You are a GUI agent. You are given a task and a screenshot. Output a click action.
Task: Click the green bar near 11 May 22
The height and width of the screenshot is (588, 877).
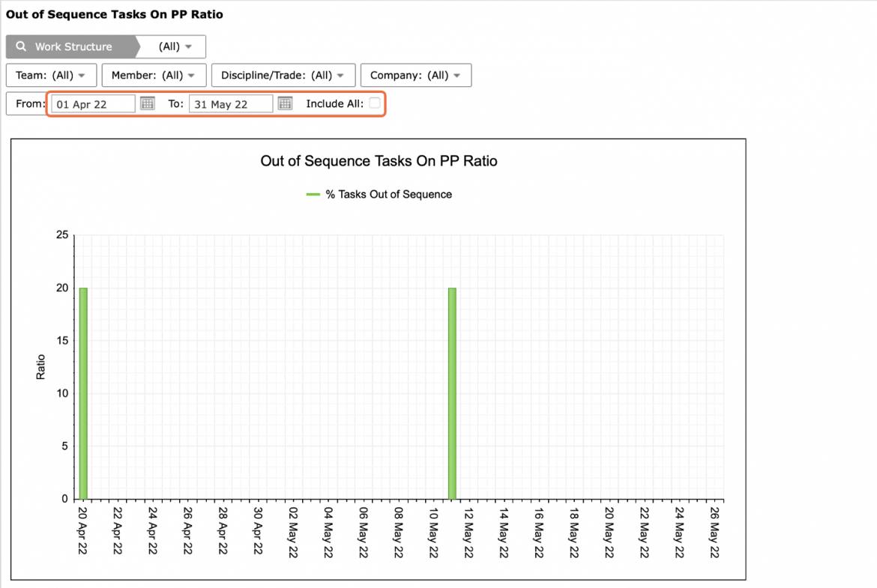click(x=452, y=393)
